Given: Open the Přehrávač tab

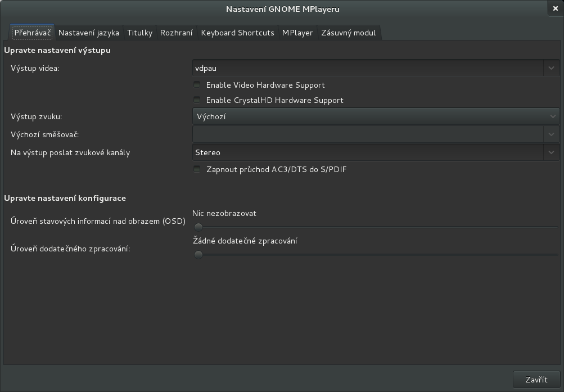Looking at the screenshot, I should pyautogui.click(x=33, y=33).
